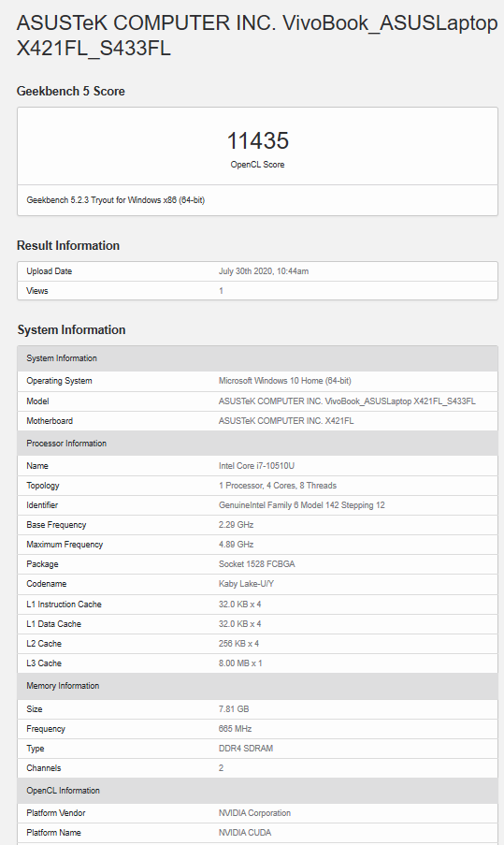Click the L3 Cache row value
The width and height of the screenshot is (504, 845).
pos(240,663)
